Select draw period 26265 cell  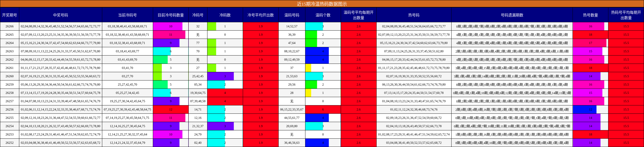tap(10, 35)
